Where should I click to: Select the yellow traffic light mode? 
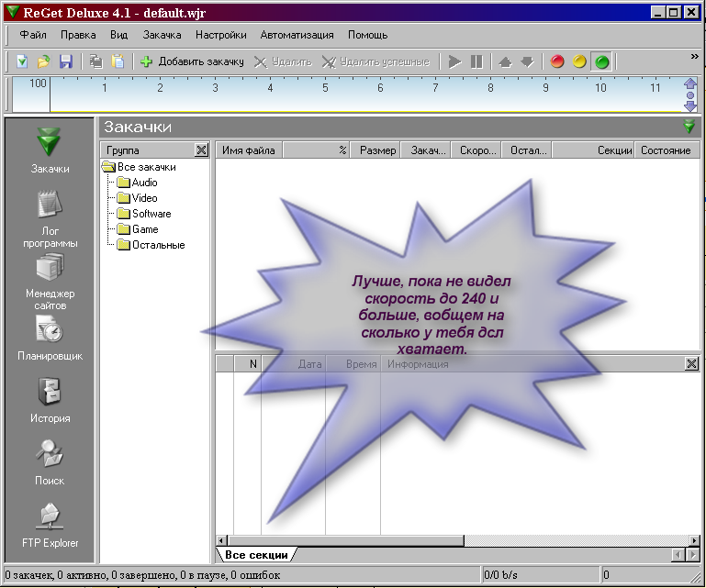coord(579,61)
